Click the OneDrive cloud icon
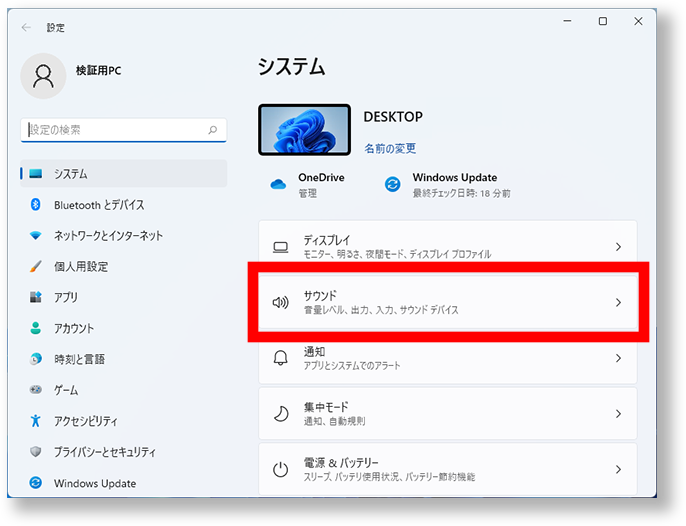The image size is (686, 526). tap(278, 184)
